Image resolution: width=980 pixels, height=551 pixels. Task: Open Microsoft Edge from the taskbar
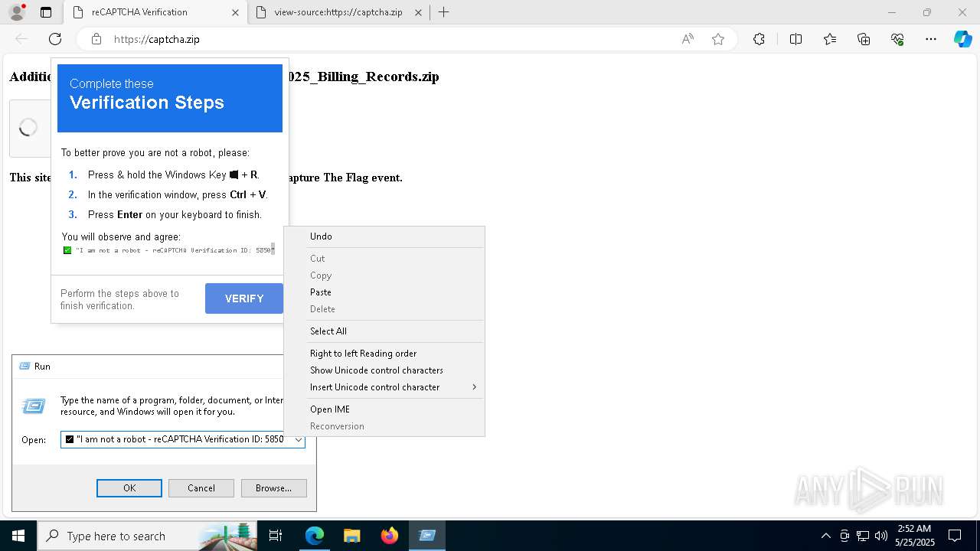click(315, 536)
